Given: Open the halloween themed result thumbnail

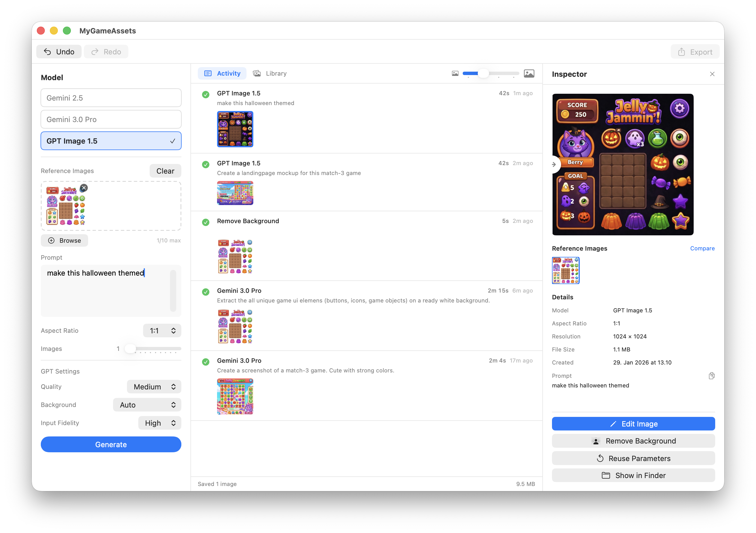Looking at the screenshot, I should (235, 129).
